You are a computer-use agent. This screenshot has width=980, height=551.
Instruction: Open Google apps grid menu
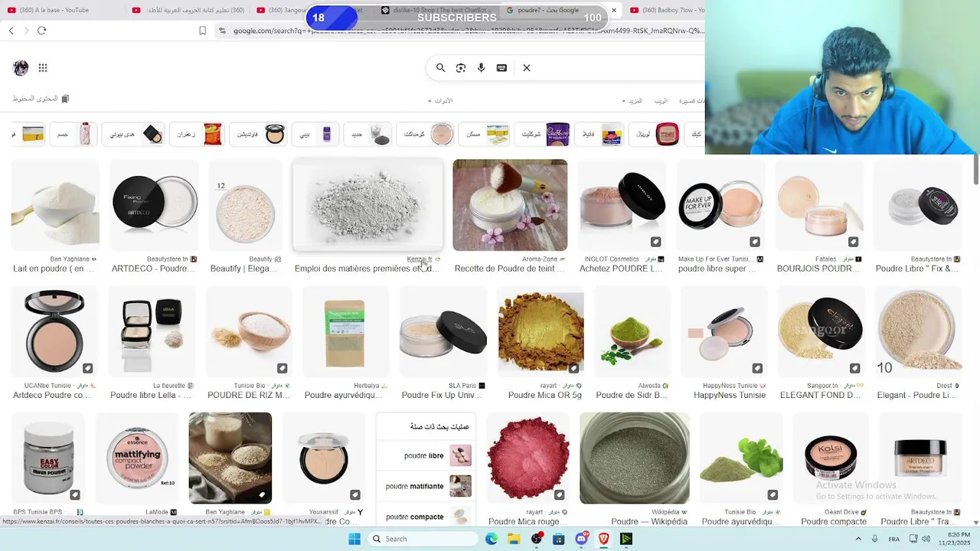tap(43, 68)
